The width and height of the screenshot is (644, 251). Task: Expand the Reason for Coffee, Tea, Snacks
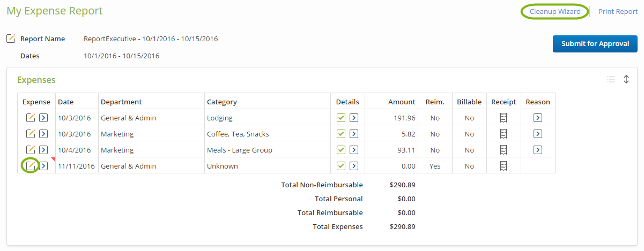point(538,134)
